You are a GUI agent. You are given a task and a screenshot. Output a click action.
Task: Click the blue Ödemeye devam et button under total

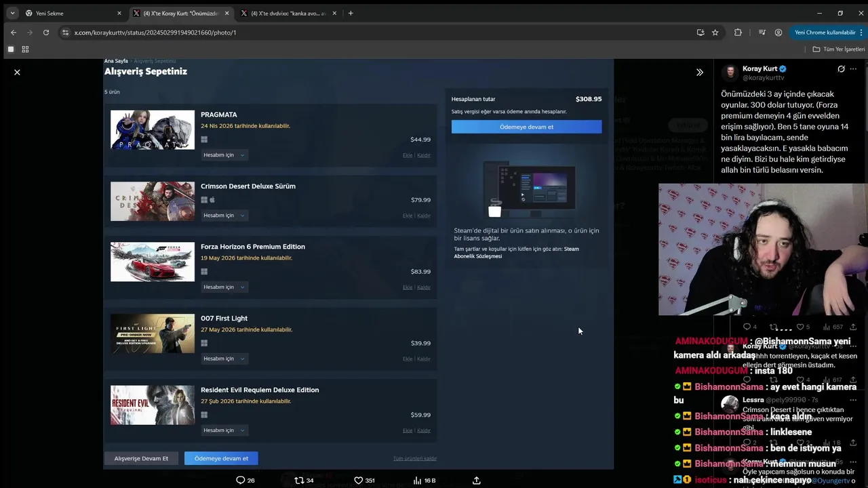(x=526, y=127)
